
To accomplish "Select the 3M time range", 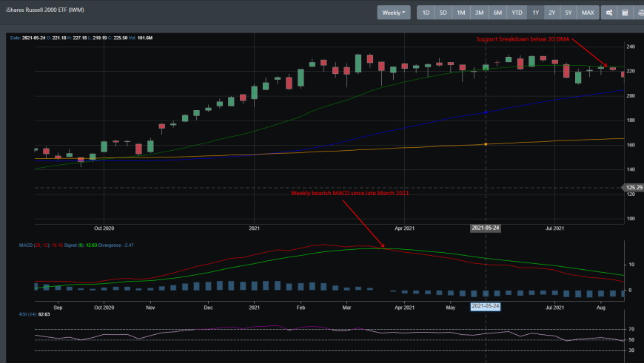I will [x=480, y=13].
